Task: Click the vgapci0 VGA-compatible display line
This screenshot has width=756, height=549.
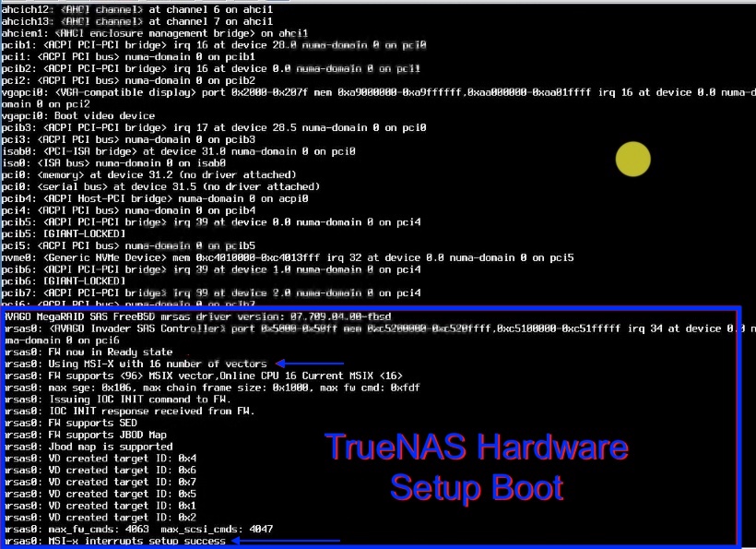Action: (x=378, y=98)
